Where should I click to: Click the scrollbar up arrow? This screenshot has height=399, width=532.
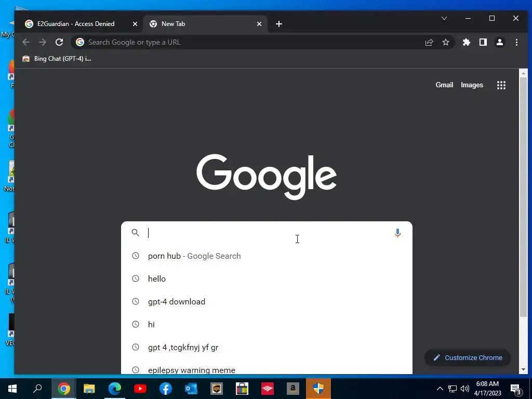(523, 73)
